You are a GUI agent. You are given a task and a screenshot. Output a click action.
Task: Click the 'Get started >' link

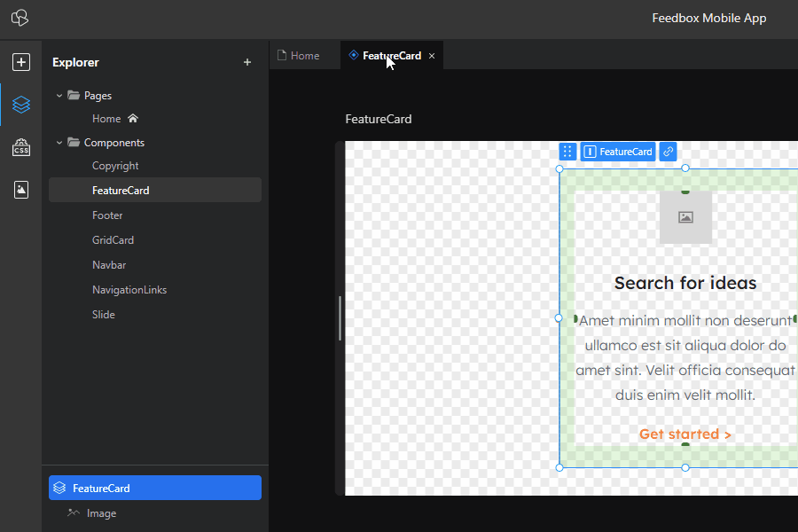pyautogui.click(x=685, y=434)
